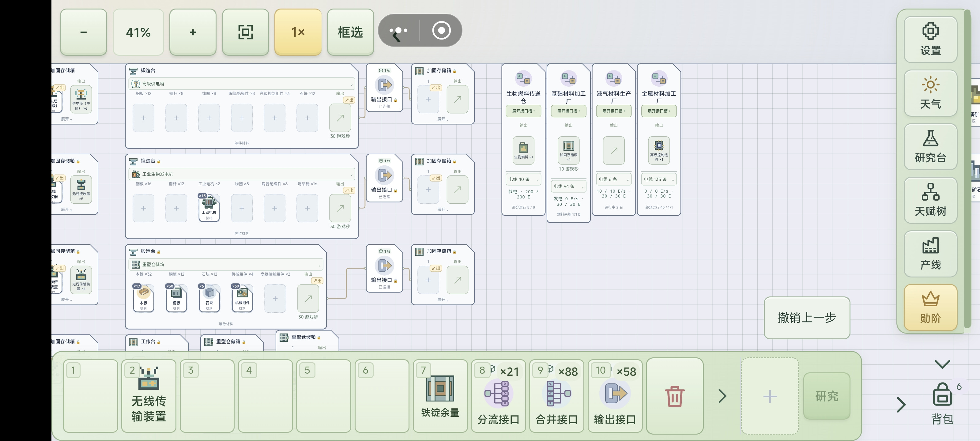This screenshot has height=441, width=980.
Task: Toggle the 1× speed button
Action: (298, 32)
